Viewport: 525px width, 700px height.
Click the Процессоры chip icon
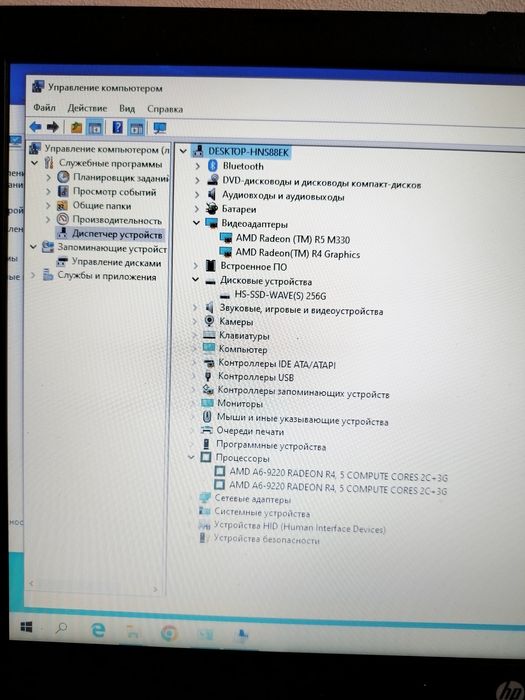(x=206, y=457)
